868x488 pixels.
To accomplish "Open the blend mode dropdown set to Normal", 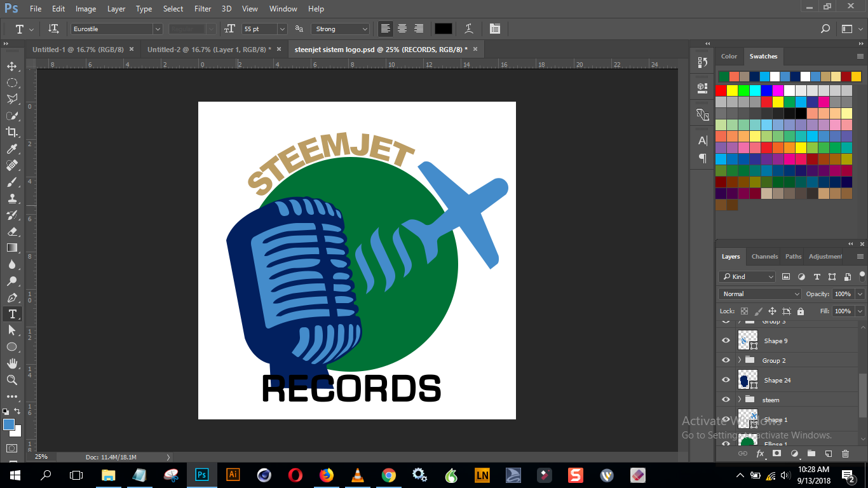I will pyautogui.click(x=760, y=294).
